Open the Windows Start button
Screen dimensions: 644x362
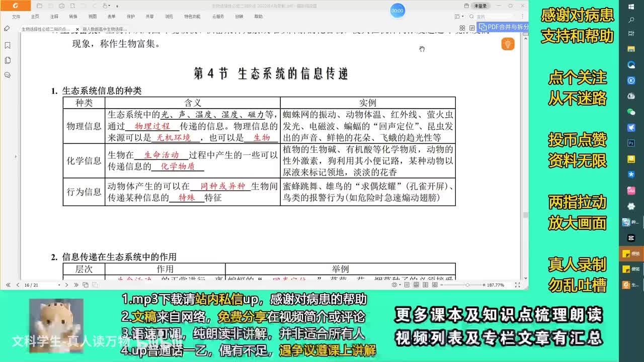pyautogui.click(x=631, y=7)
